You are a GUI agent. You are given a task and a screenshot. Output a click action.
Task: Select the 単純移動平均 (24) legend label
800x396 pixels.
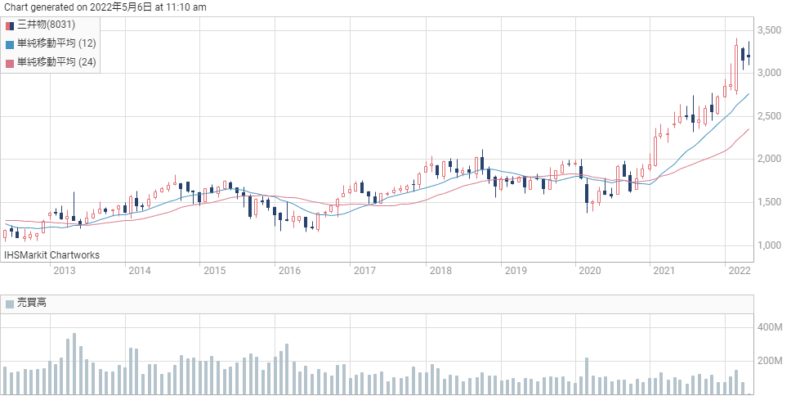57,62
